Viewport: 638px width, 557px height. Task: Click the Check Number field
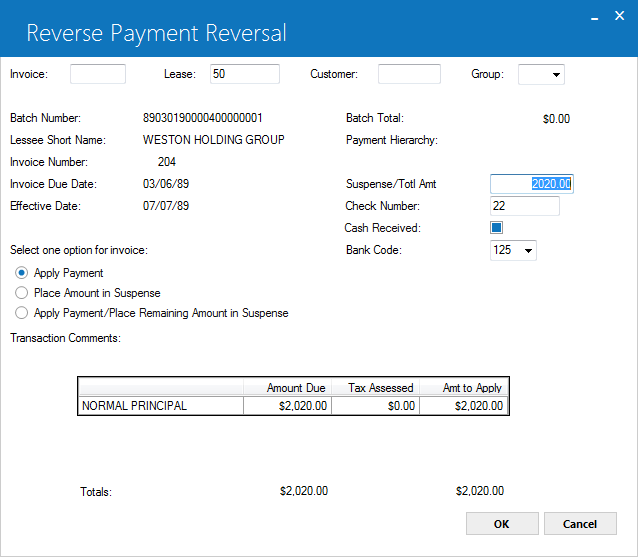coord(524,206)
